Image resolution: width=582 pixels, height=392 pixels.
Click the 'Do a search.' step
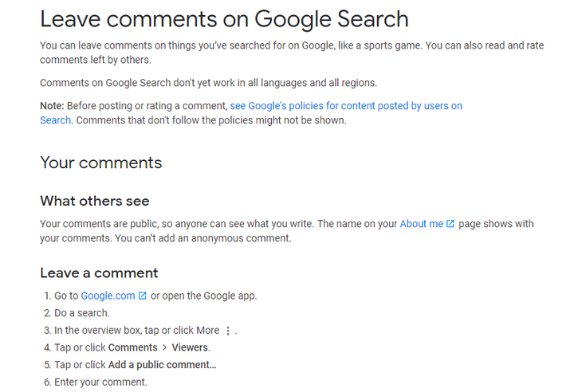point(82,313)
